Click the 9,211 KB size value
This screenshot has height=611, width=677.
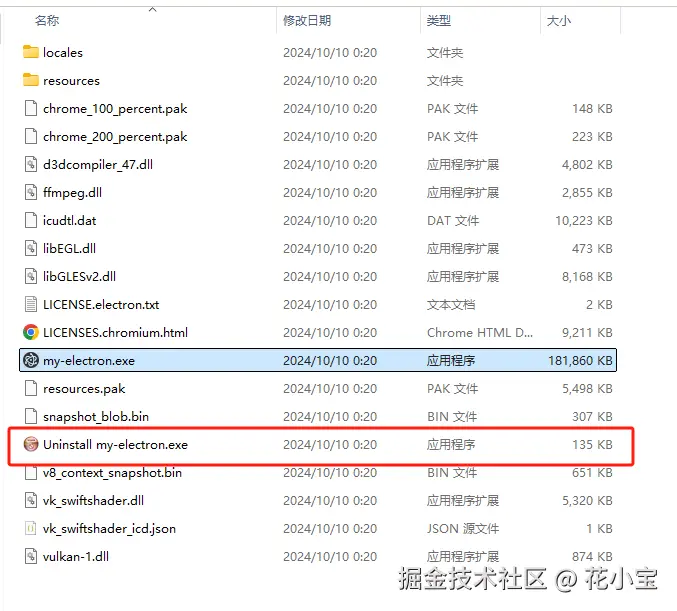coord(587,332)
